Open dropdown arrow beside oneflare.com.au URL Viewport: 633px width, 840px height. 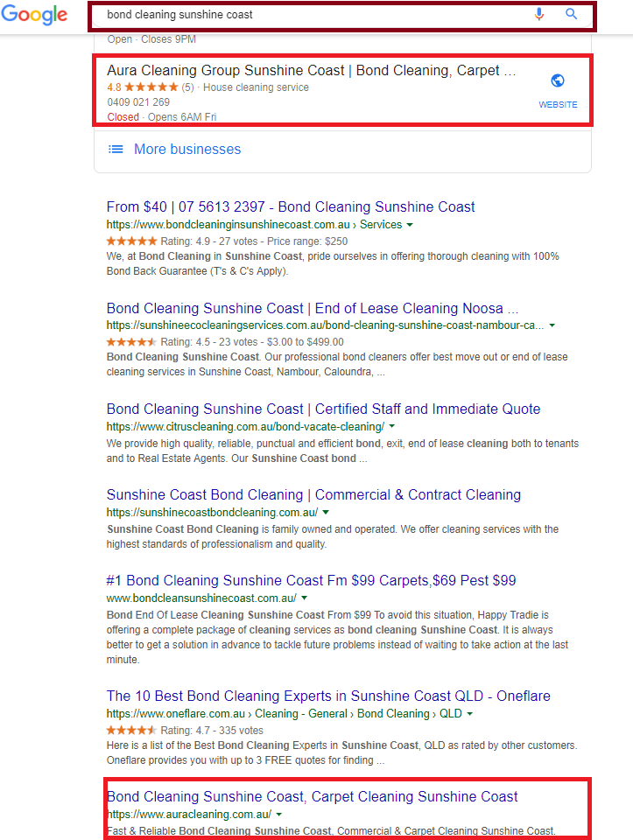click(x=470, y=714)
